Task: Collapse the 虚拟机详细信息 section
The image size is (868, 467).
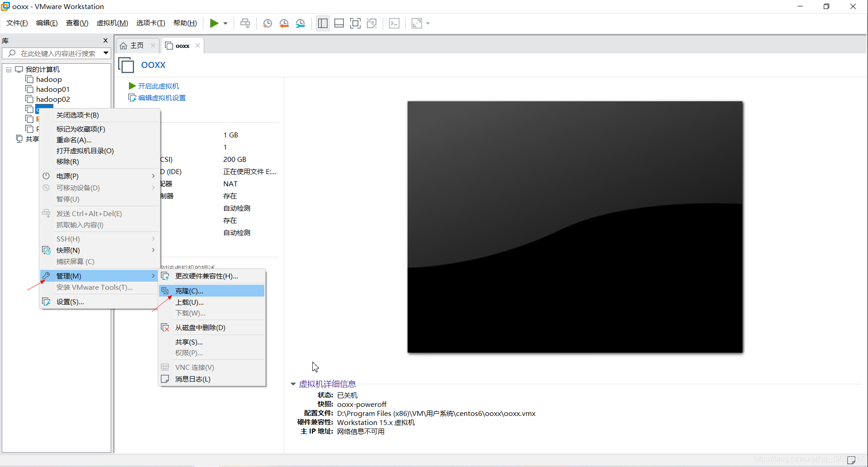Action: 293,384
